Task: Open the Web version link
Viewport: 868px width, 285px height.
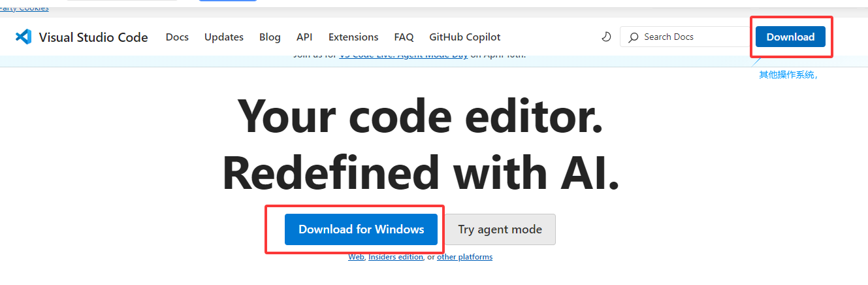Action: click(356, 257)
